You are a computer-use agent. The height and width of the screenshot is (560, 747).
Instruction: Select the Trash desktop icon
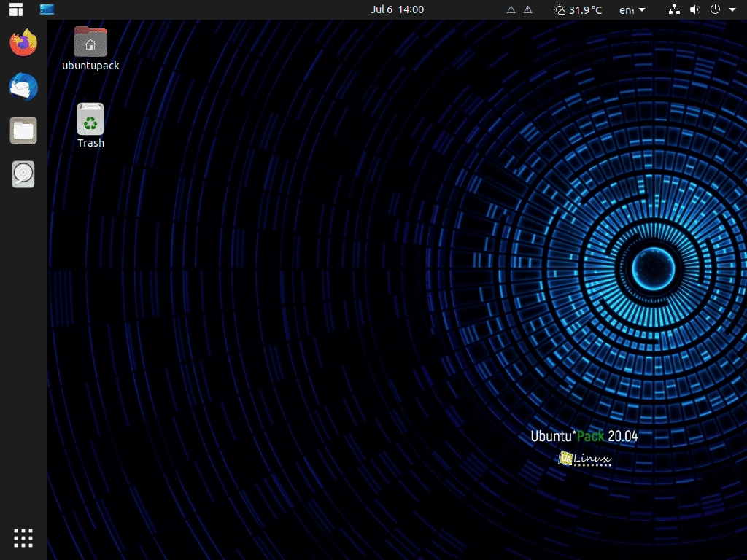(90, 125)
